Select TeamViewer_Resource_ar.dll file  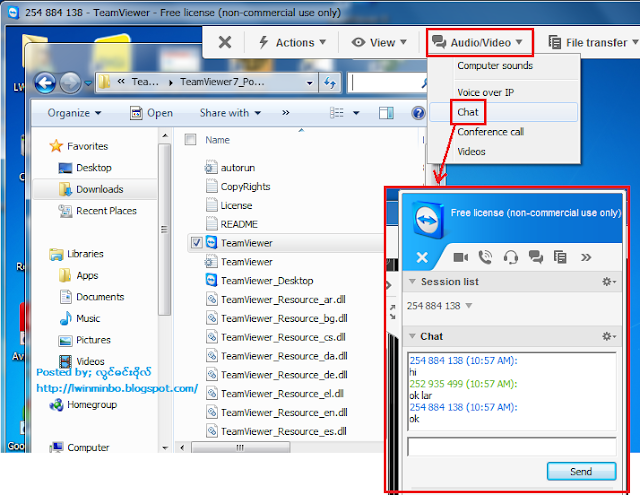(x=276, y=300)
